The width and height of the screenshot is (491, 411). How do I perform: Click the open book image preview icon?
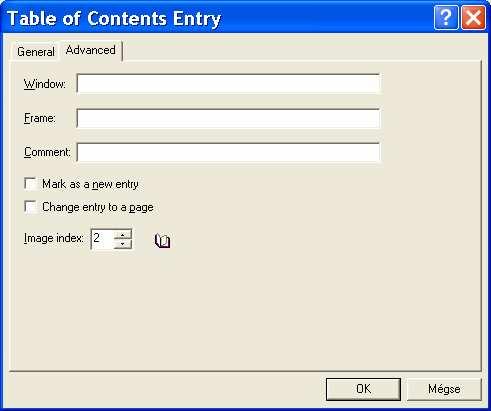(162, 241)
